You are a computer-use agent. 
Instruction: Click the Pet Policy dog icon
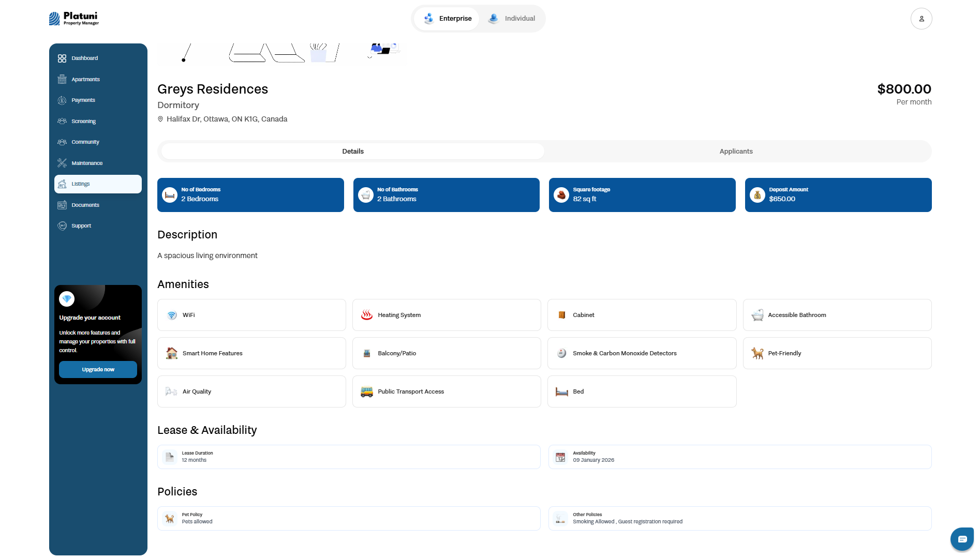[x=170, y=519]
